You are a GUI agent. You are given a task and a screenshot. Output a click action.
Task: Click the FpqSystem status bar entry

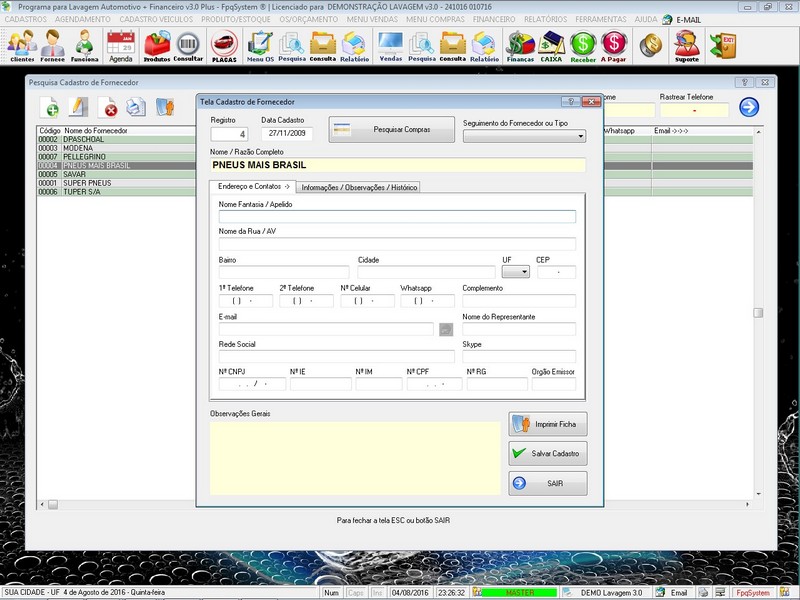(x=753, y=593)
